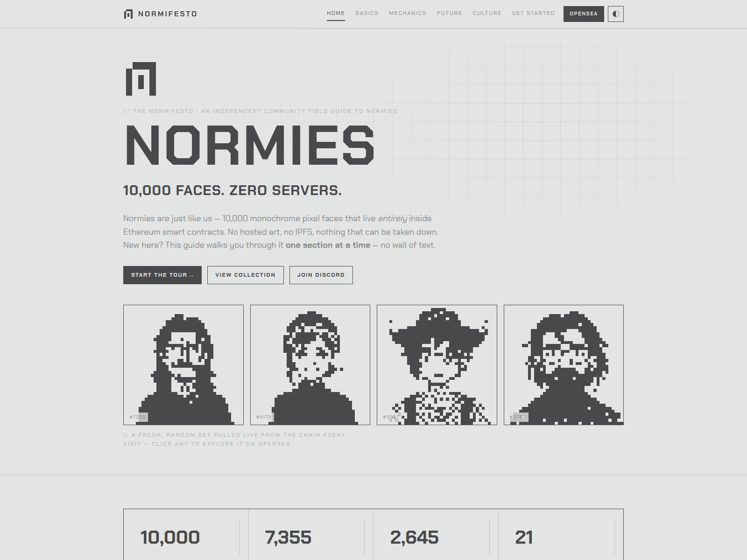The width and height of the screenshot is (747, 560).
Task: Open the Basics nav section
Action: (x=367, y=14)
